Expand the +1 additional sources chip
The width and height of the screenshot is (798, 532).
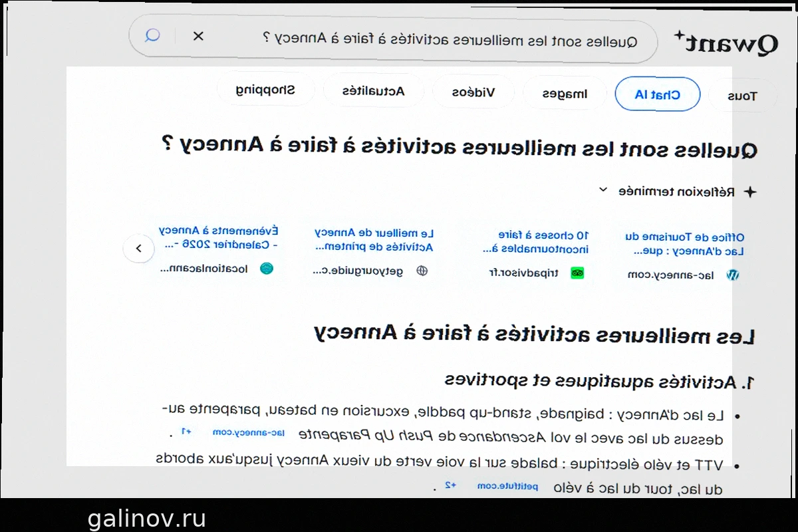click(187, 432)
